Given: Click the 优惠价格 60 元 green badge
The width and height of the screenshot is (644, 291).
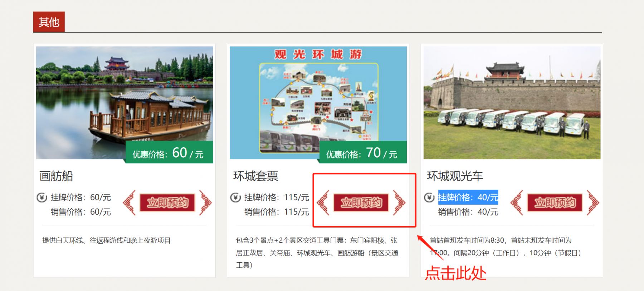Looking at the screenshot, I should point(169,152).
